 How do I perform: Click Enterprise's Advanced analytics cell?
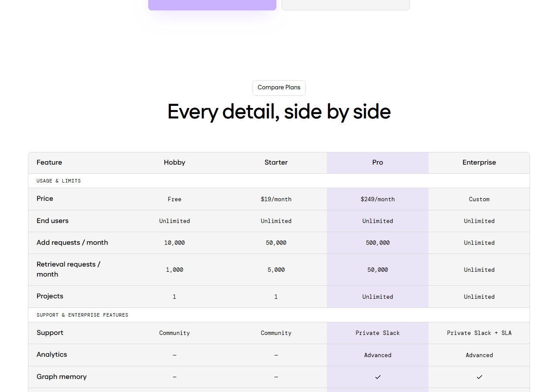479,355
